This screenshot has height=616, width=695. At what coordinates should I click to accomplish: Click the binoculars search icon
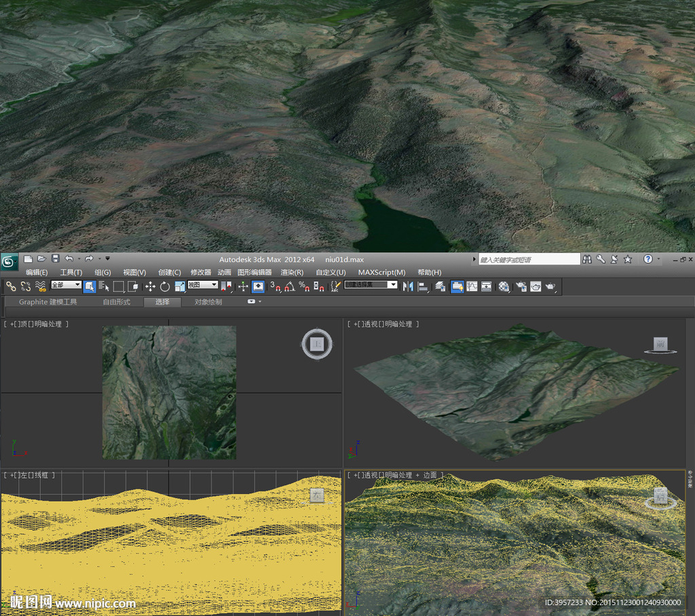pos(587,259)
